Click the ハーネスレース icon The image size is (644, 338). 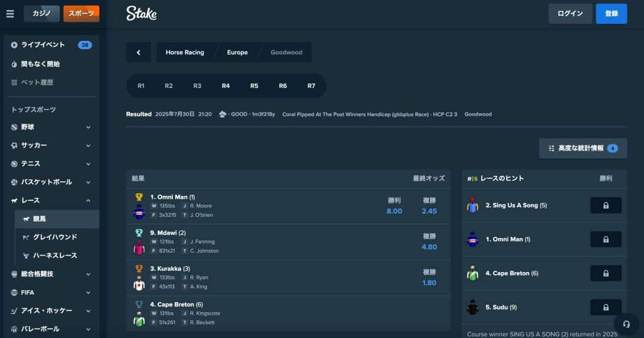coord(26,256)
